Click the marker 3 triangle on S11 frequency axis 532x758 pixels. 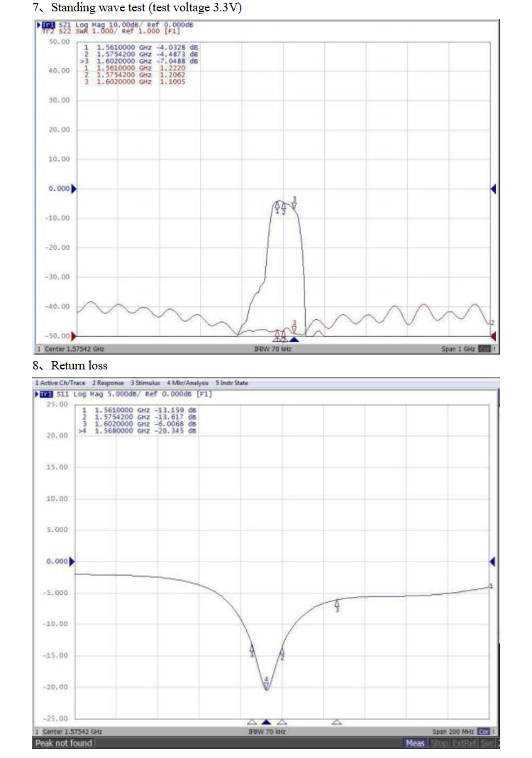[337, 723]
